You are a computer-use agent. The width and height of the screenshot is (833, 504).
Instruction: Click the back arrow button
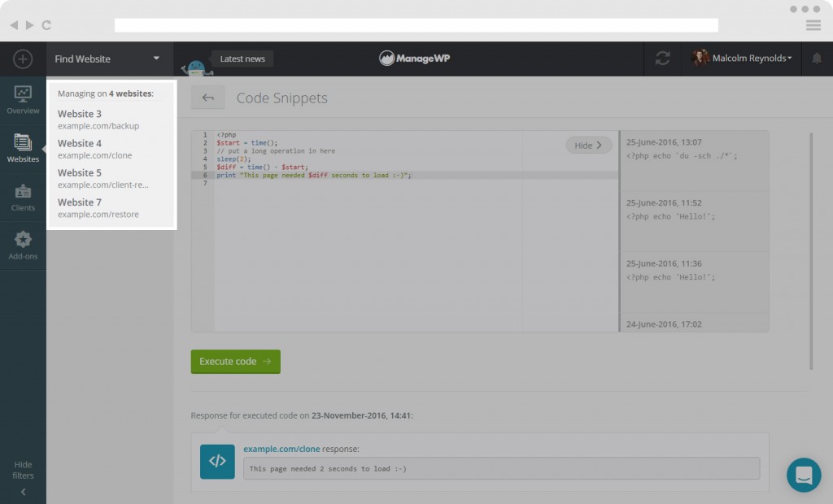click(x=207, y=98)
